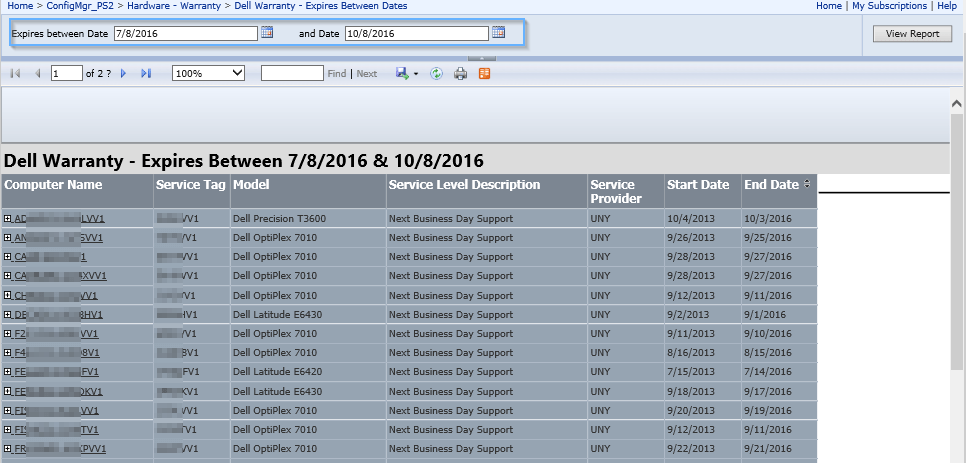The width and height of the screenshot is (966, 463).
Task: Click the vertical scrollbar thumb
Action: 957,240
